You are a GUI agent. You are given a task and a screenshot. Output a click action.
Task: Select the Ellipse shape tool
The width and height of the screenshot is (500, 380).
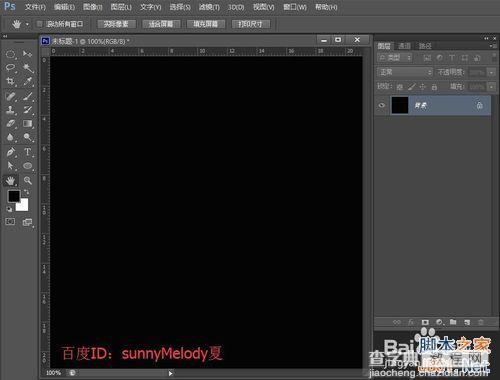tap(28, 166)
